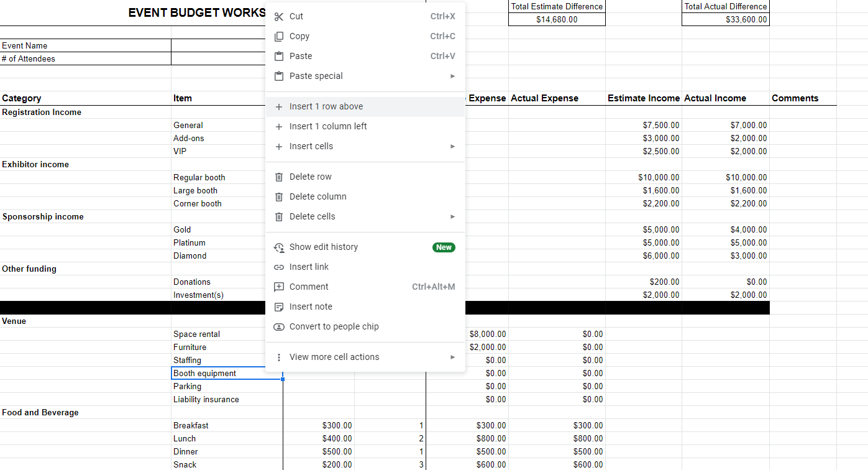Click the Convert to people chip eye icon
The width and height of the screenshot is (868, 470).
(x=279, y=326)
